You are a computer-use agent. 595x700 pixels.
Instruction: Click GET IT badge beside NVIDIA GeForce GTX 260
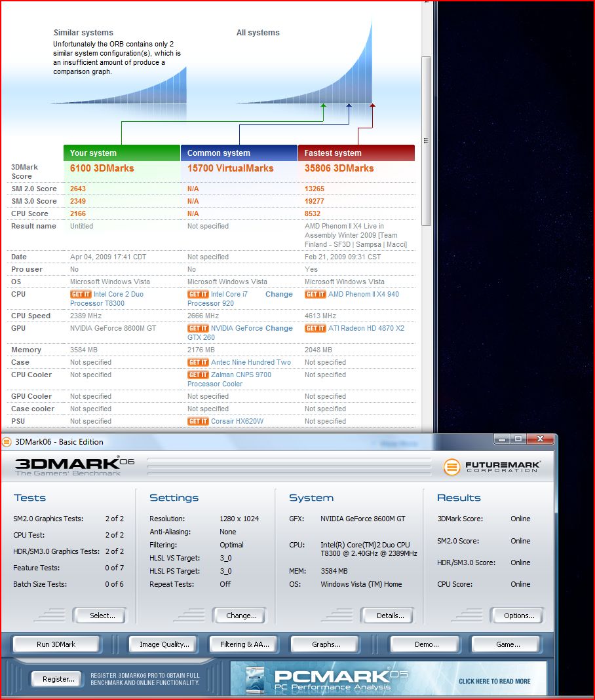(x=198, y=328)
